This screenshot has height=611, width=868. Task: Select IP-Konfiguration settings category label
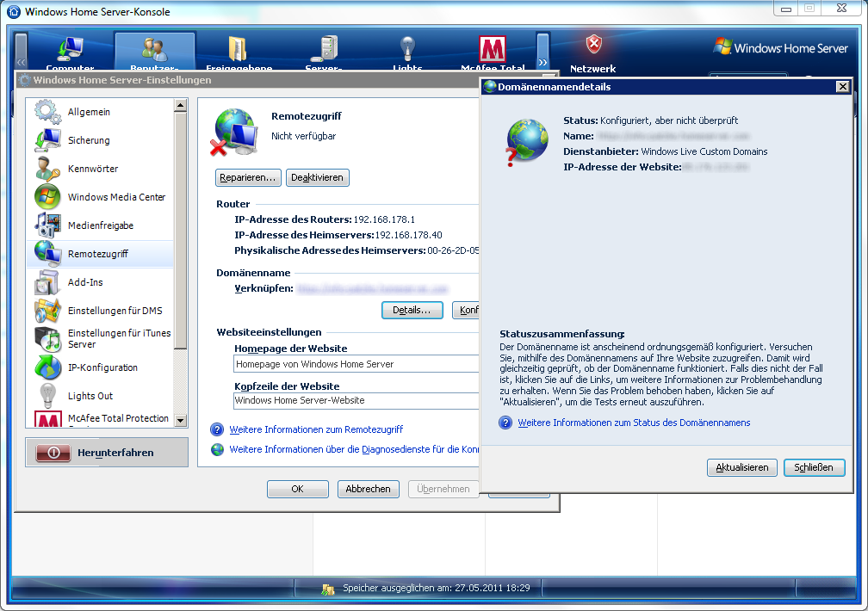point(103,367)
